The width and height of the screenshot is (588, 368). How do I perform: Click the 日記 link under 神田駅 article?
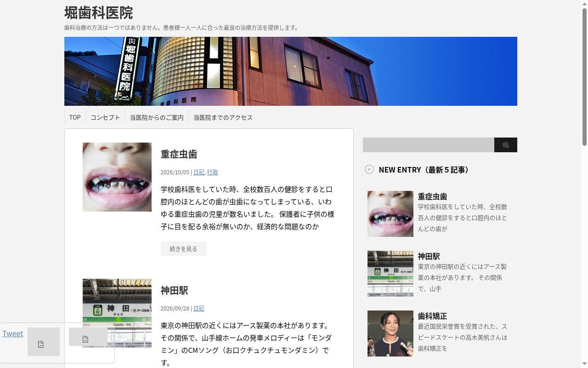coord(199,308)
